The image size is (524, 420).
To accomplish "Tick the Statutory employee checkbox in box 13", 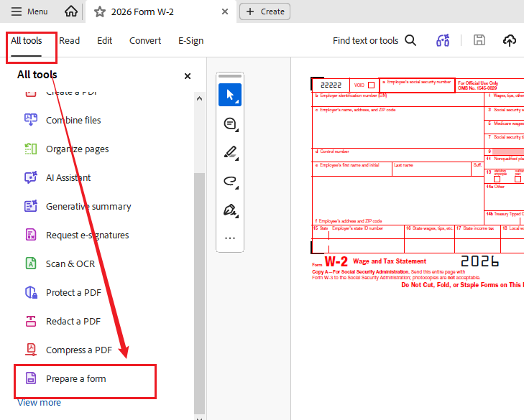I will point(497,179).
